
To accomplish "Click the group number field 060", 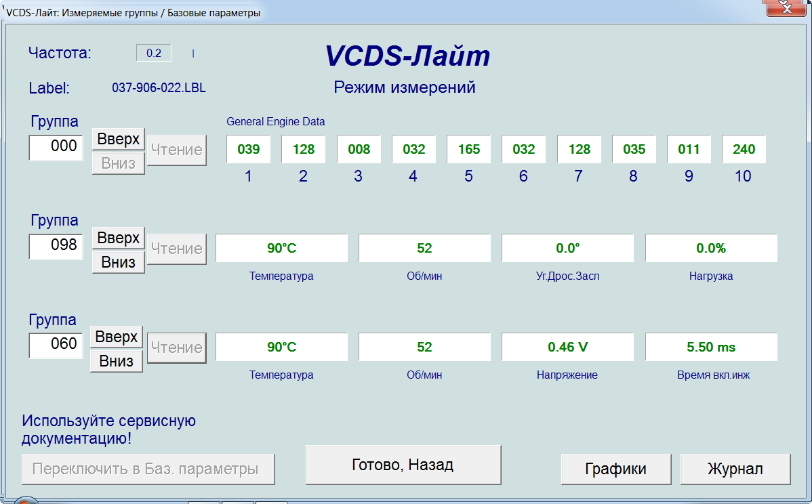I will (56, 345).
